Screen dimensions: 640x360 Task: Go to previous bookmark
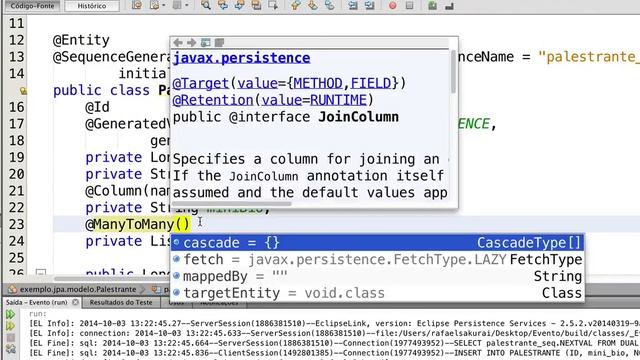click(296, 6)
